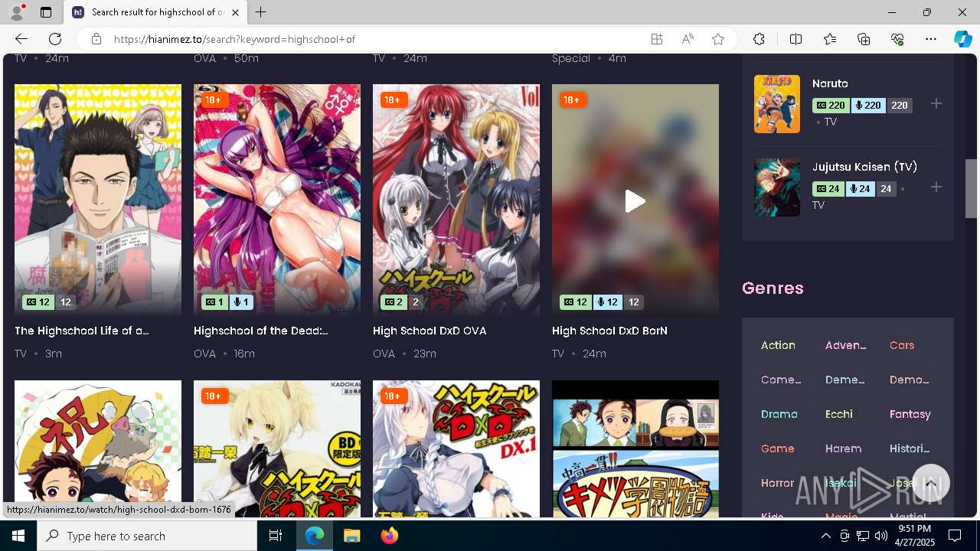
Task: Open Windows Start menu
Action: click(18, 536)
